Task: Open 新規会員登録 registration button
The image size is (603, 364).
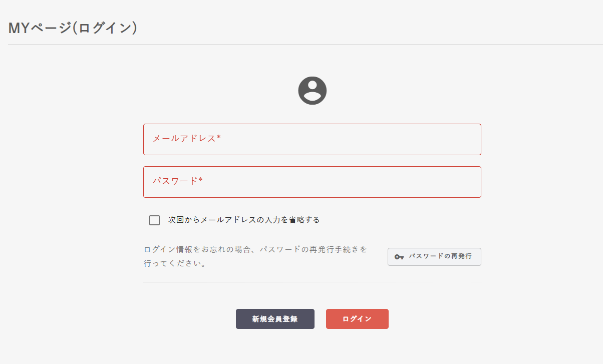Action: click(x=275, y=319)
